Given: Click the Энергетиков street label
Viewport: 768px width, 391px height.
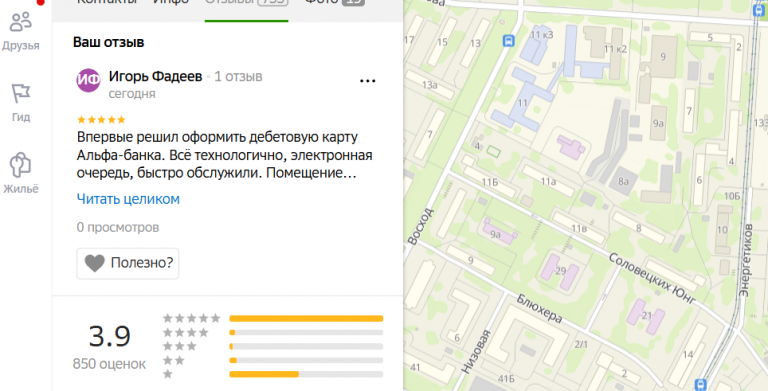Looking at the screenshot, I should [745, 260].
